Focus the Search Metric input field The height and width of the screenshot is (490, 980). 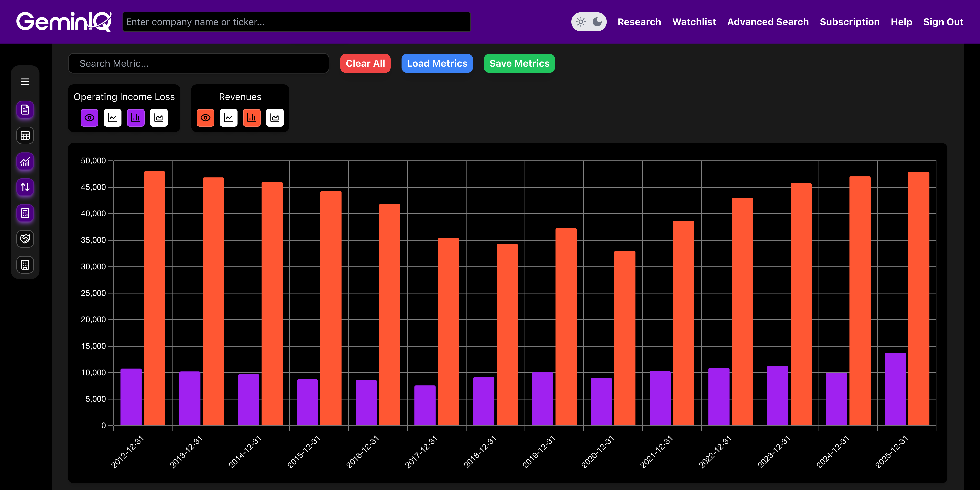pyautogui.click(x=198, y=63)
